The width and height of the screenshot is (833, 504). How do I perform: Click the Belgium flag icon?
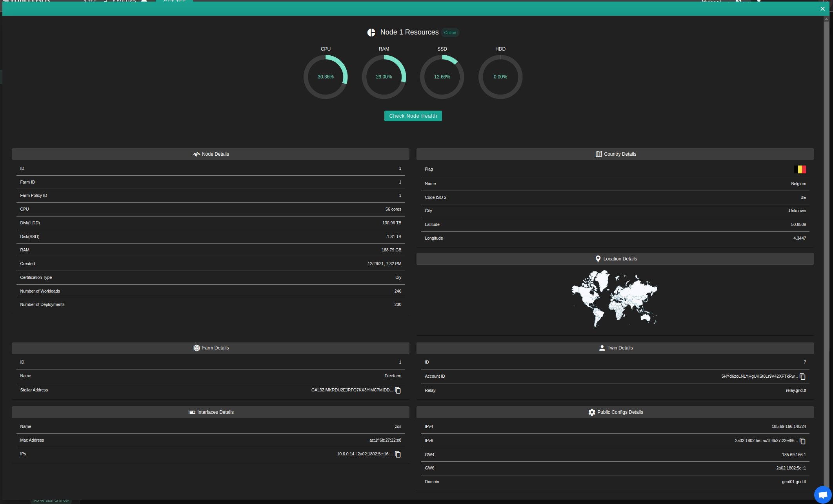click(800, 169)
